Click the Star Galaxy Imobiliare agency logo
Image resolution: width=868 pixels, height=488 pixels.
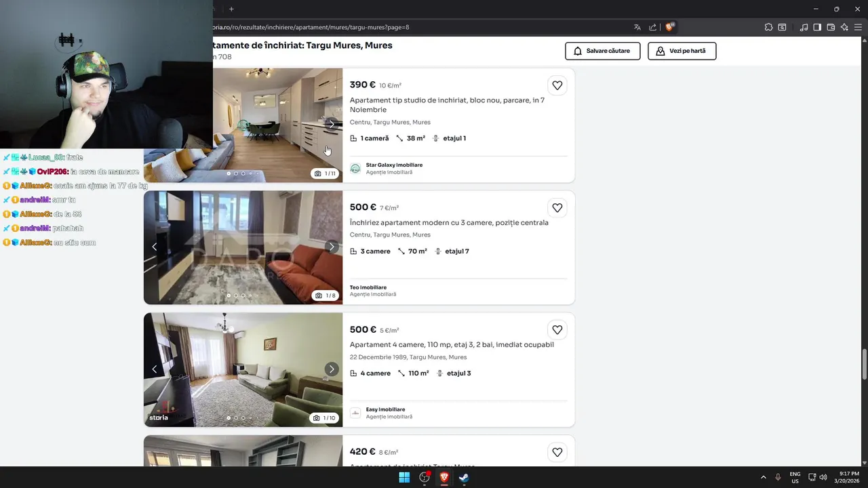coord(355,168)
